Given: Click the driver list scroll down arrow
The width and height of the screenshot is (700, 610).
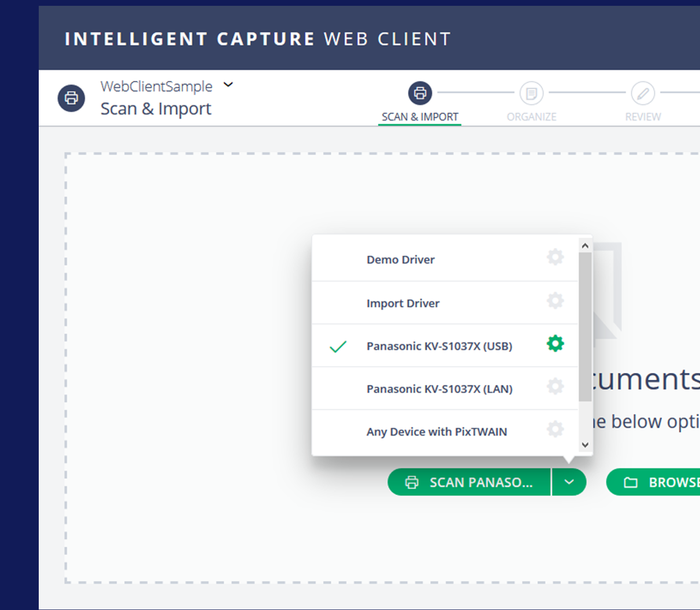Looking at the screenshot, I should [585, 445].
